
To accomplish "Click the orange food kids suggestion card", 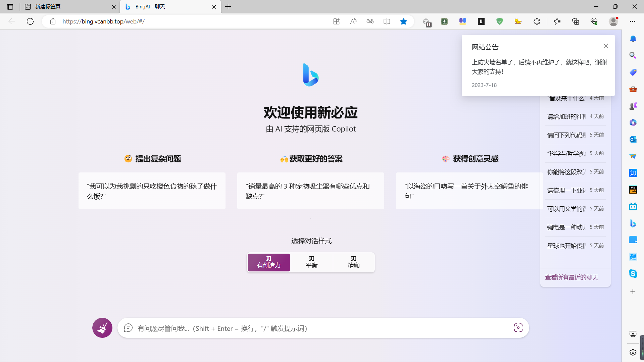I will tap(152, 191).
